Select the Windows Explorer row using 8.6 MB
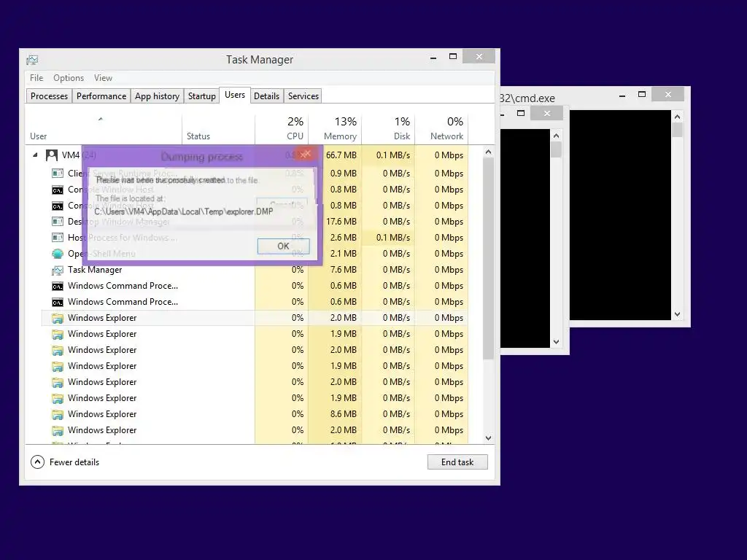Image resolution: width=747 pixels, height=560 pixels. pyautogui.click(x=255, y=414)
